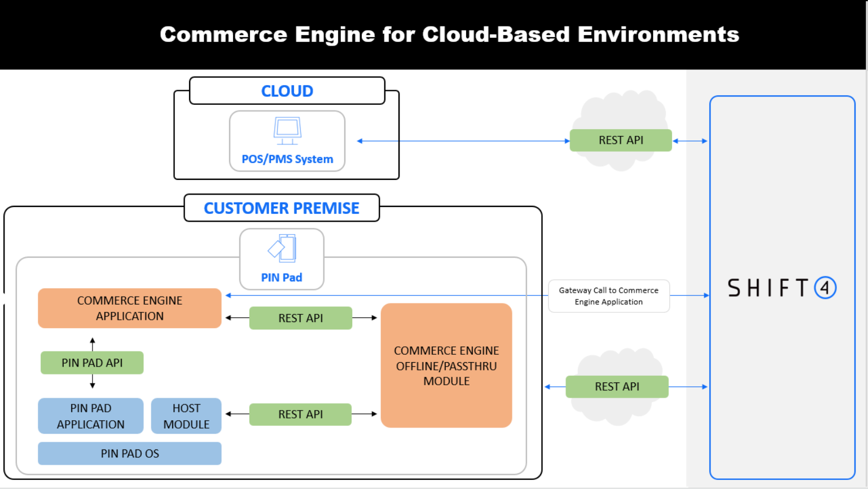The width and height of the screenshot is (868, 489).
Task: Click REST API box right of Commerce Engine Application
Action: pos(300,319)
